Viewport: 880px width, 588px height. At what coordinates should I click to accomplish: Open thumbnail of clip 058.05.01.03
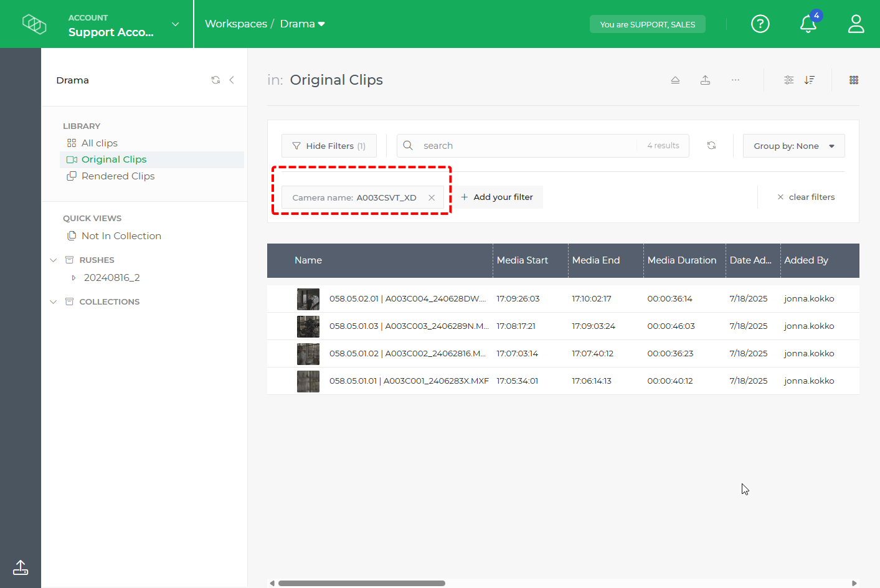[x=308, y=326]
